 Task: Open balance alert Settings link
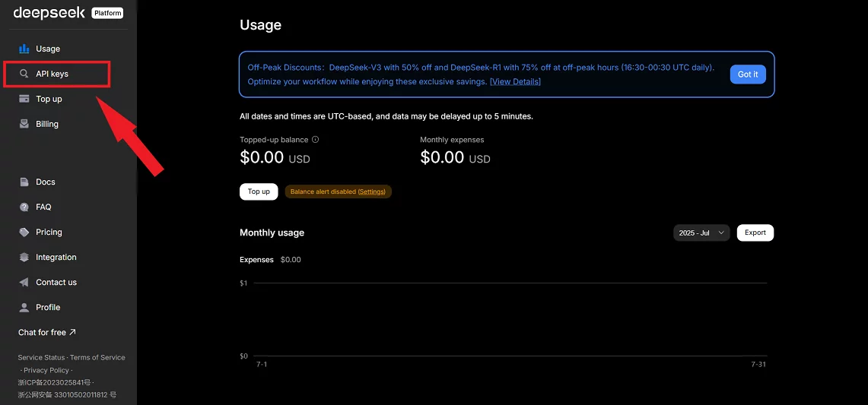371,191
